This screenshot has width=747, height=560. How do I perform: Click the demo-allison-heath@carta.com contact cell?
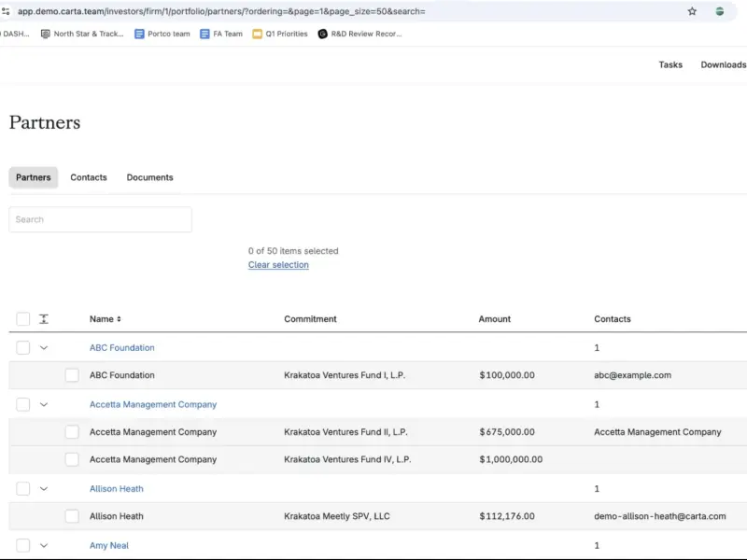[660, 516]
